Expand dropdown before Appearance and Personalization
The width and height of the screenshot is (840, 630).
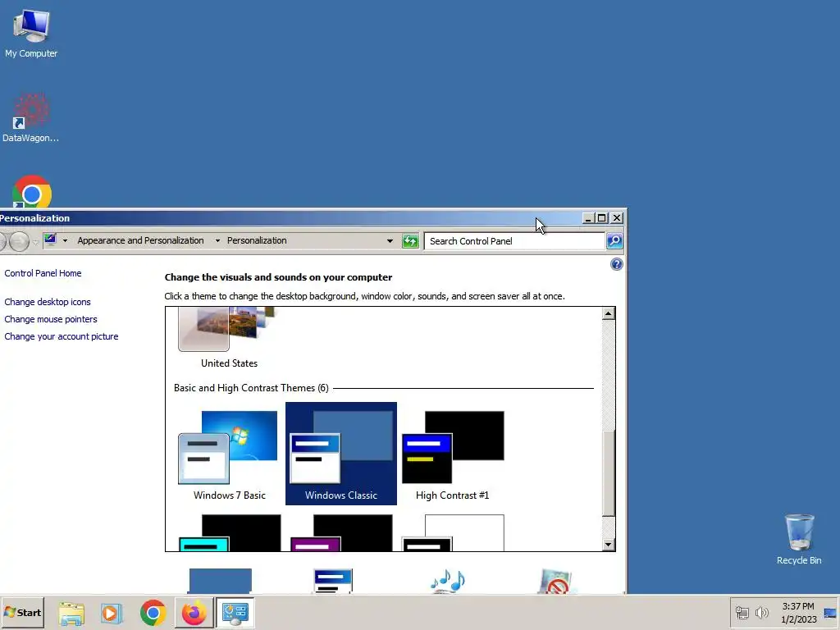(65, 240)
